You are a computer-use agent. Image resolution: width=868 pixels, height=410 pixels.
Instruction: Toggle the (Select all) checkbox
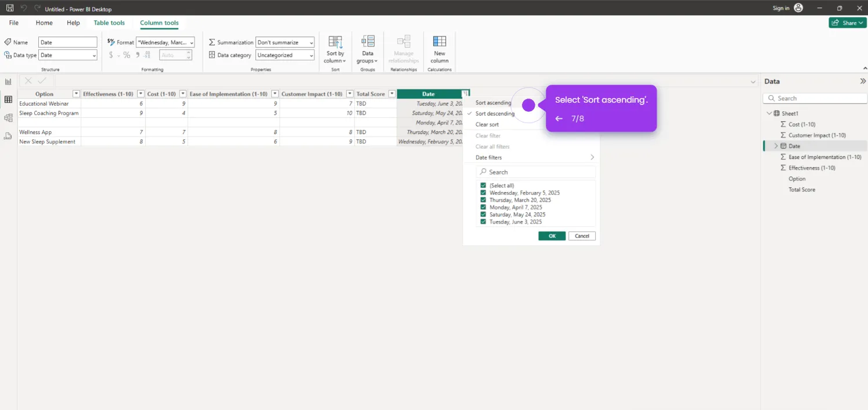483,186
